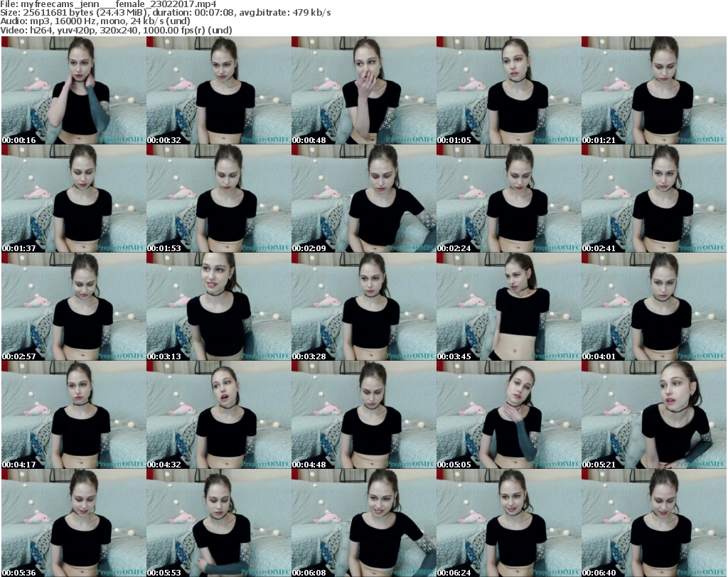Click the thumbnail timestamped 00:03:28
The width and height of the screenshot is (728, 577).
(363, 307)
